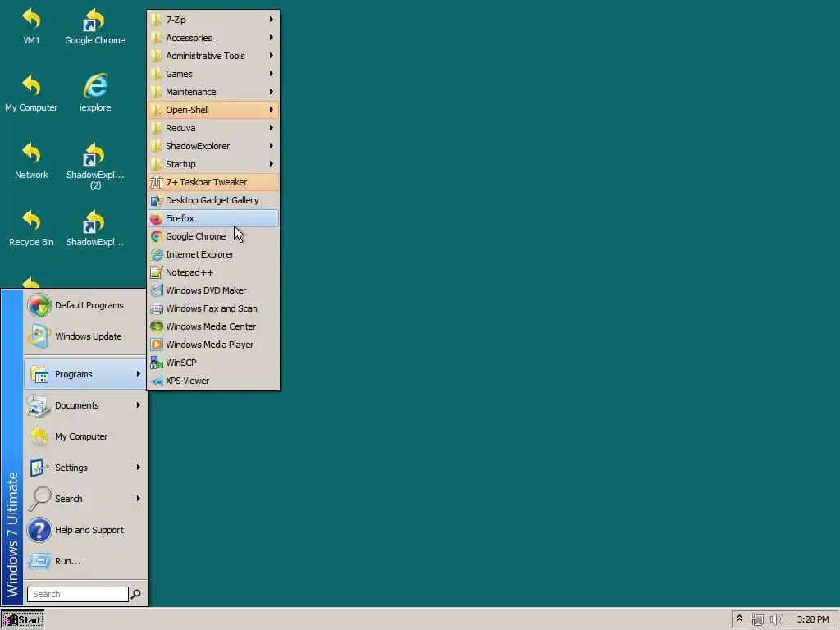Expand the Maintenance folder submenu
Viewport: 840px width, 630px height.
tap(213, 92)
